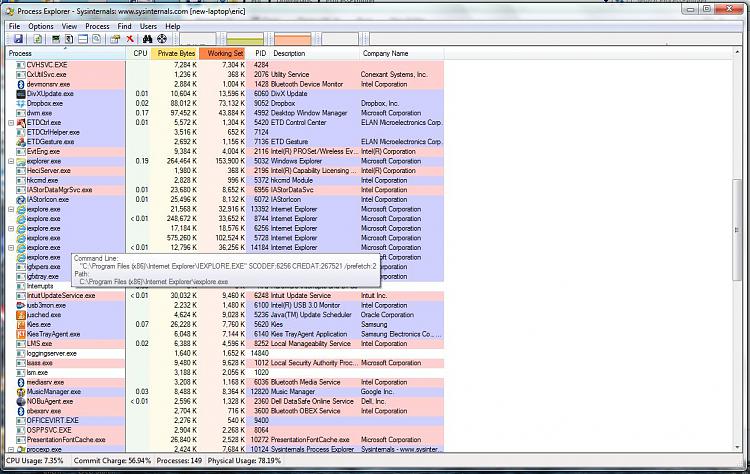This screenshot has height=474, width=750.
Task: Click the Kies.exe process icon
Action: [21, 325]
